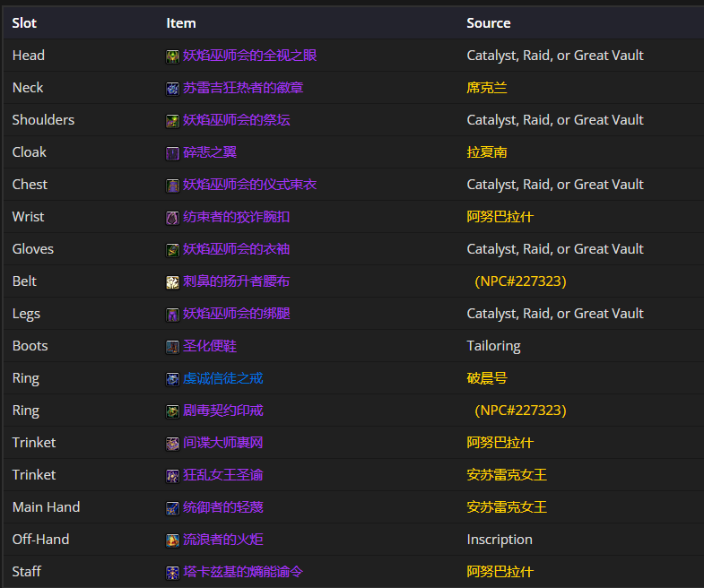704x588 pixels.
Task: Click the Cloak item icon
Action: point(172,153)
